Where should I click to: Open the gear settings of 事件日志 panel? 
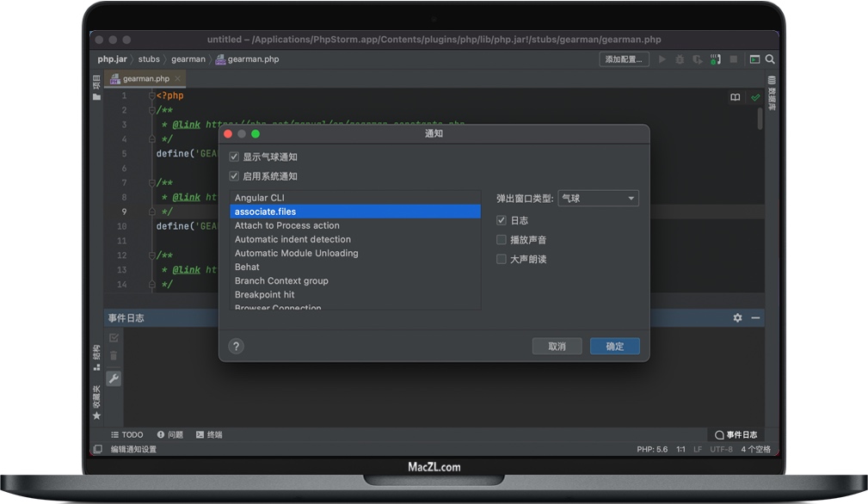(x=737, y=317)
